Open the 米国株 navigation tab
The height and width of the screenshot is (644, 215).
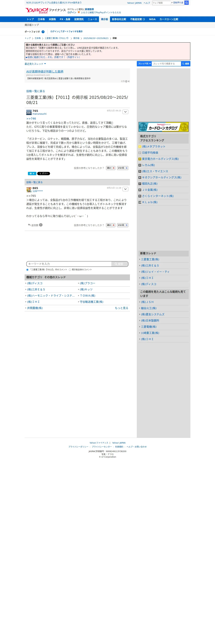52,19
